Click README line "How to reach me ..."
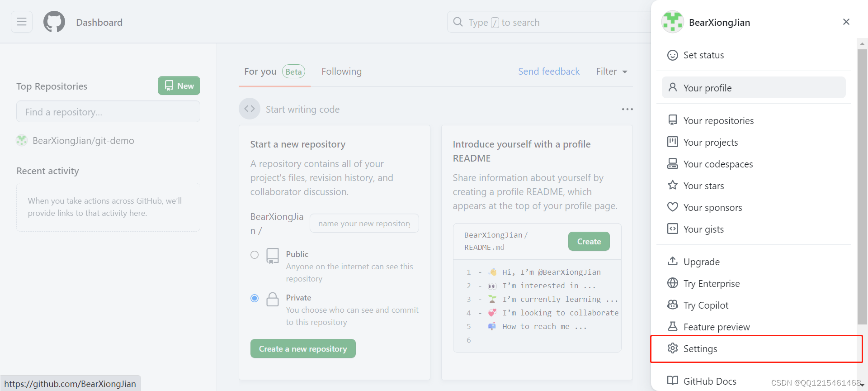Image resolution: width=868 pixels, height=391 pixels. (x=544, y=326)
